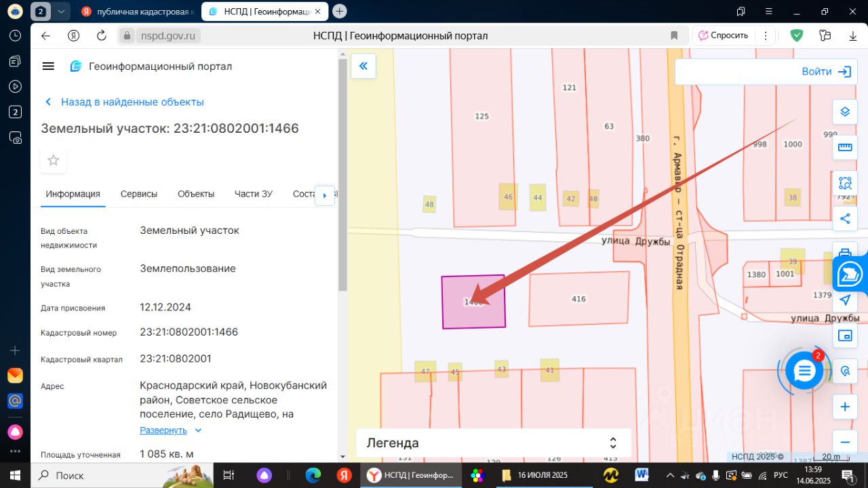Click the parcel 125 label on the map
Viewport: 868px width, 488px height.
[481, 117]
